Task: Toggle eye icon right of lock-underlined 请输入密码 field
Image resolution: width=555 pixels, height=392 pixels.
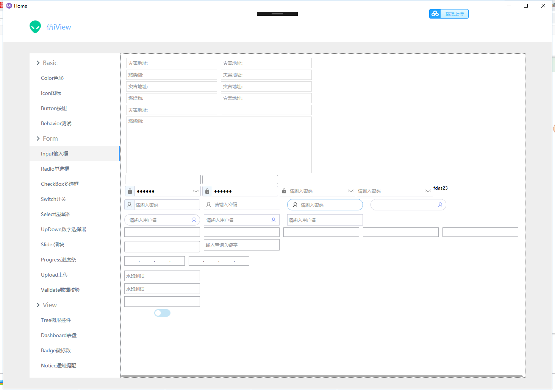Action: pos(351,191)
